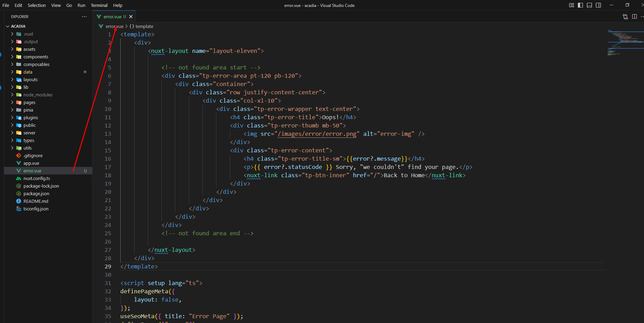Click the error.vue breadcrumb segment
The width and height of the screenshot is (644, 323).
coord(114,26)
